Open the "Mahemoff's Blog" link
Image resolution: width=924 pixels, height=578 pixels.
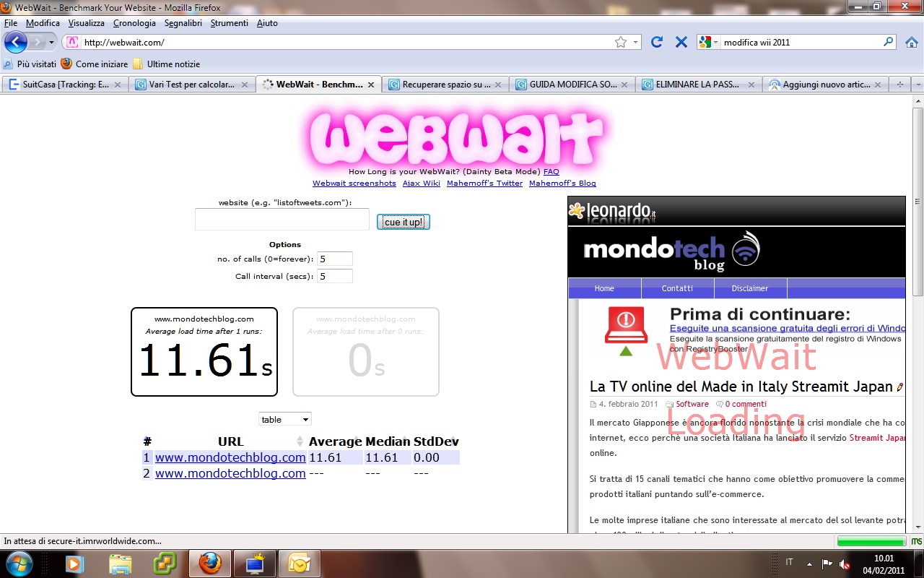click(x=562, y=183)
